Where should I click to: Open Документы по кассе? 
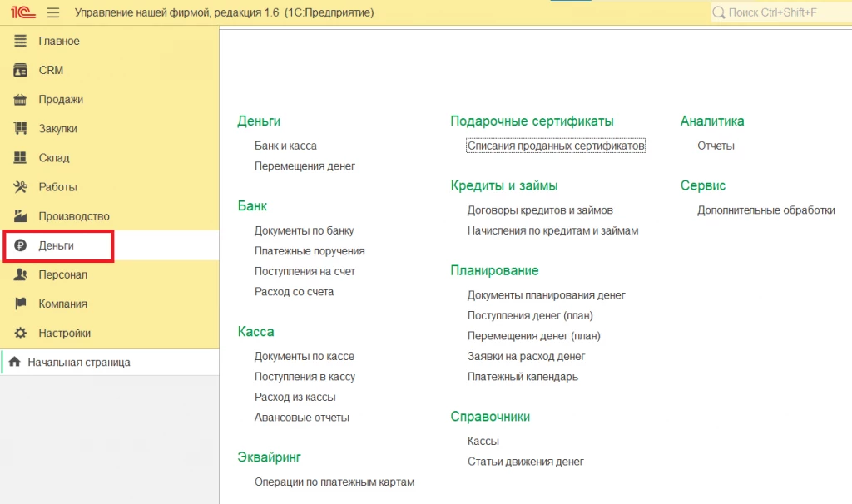(305, 356)
